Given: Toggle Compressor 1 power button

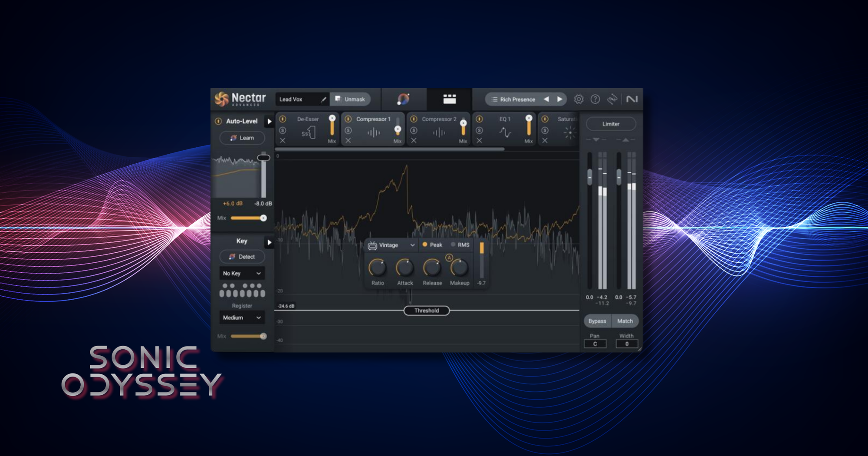Looking at the screenshot, I should pos(348,119).
